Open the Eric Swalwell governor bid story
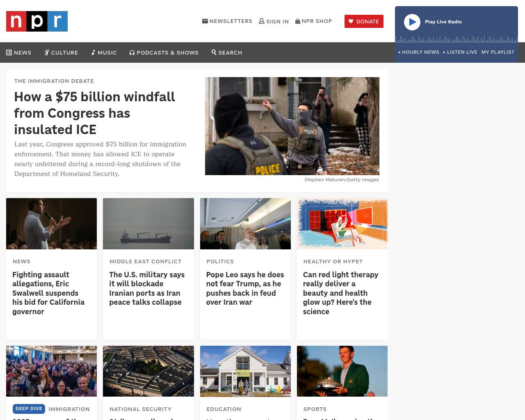Screen dimensions: 525x420 point(48,293)
